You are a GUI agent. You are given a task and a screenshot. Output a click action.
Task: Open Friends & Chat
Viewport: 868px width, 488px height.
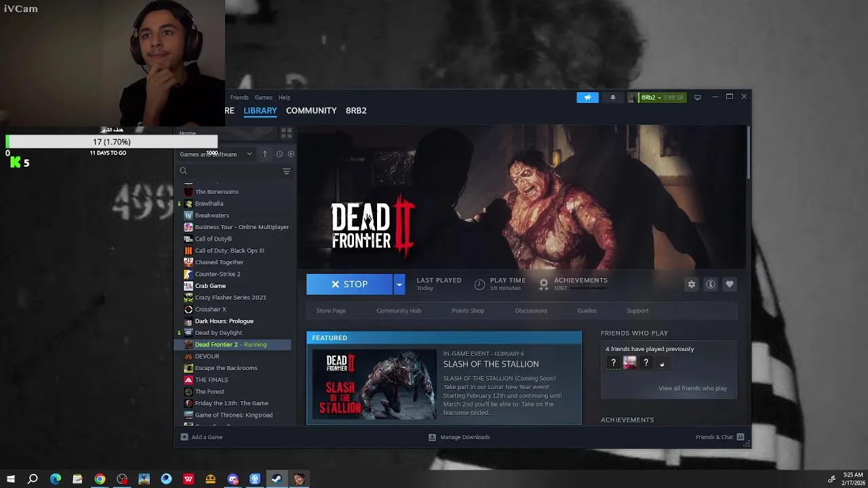pyautogui.click(x=720, y=437)
